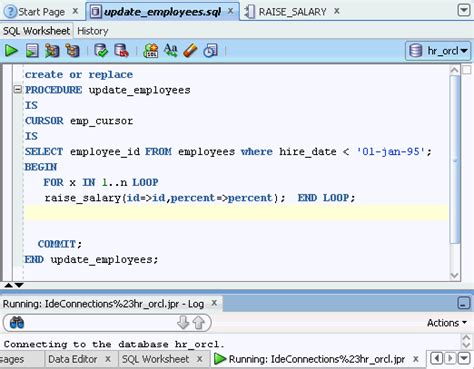Click the Rollback toolbar icon
The image size is (474, 369).
(x=121, y=51)
